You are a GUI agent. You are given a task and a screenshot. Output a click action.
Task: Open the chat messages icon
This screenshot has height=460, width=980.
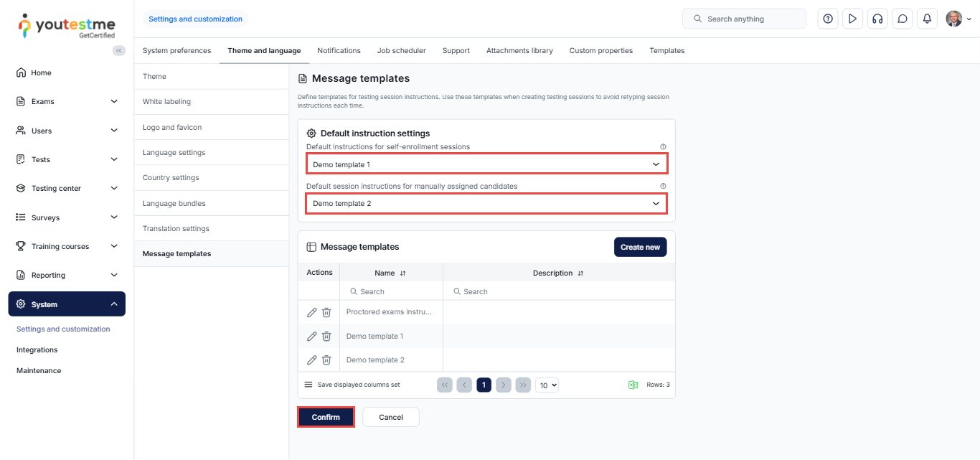click(903, 19)
